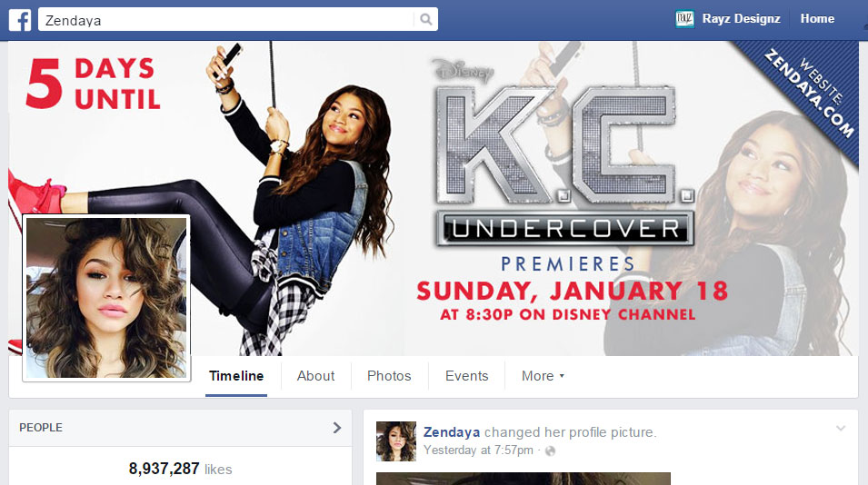868x485 pixels.
Task: Click the search magnifier icon
Action: 425,19
